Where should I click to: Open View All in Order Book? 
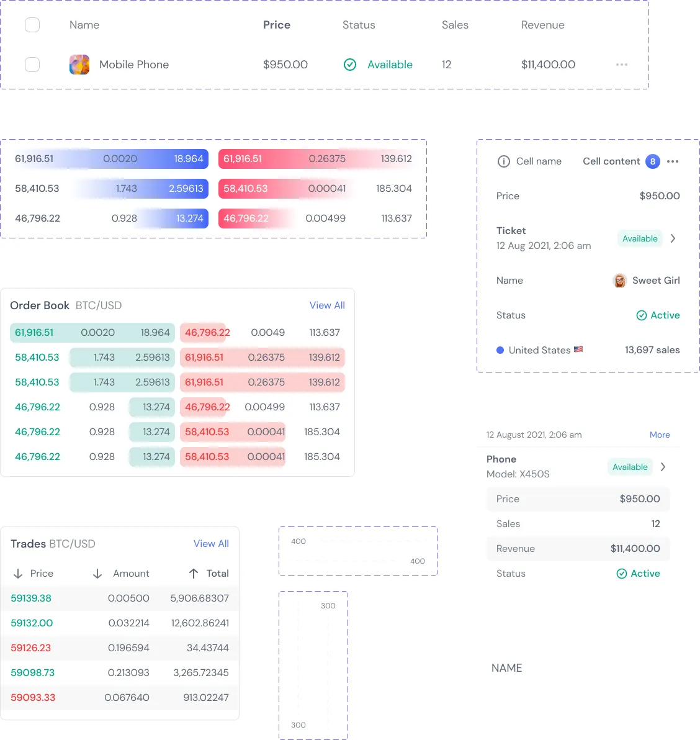tap(327, 305)
